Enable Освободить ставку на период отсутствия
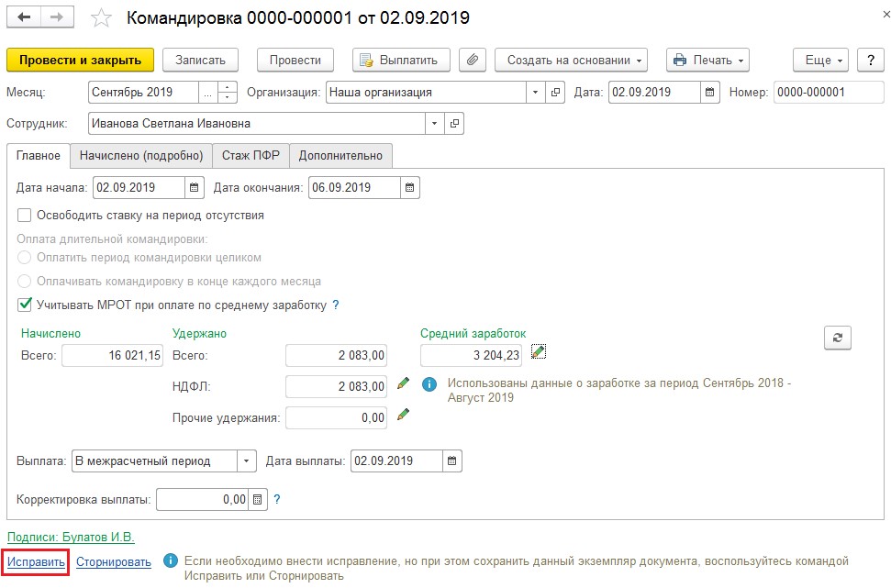891x588 pixels. [25, 216]
